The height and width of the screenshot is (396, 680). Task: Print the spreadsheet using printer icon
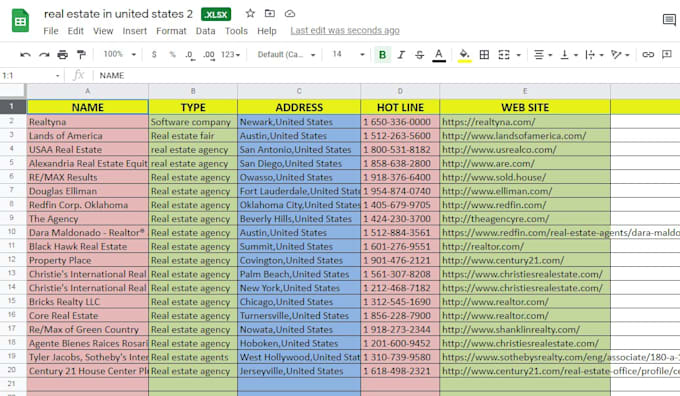click(62, 55)
